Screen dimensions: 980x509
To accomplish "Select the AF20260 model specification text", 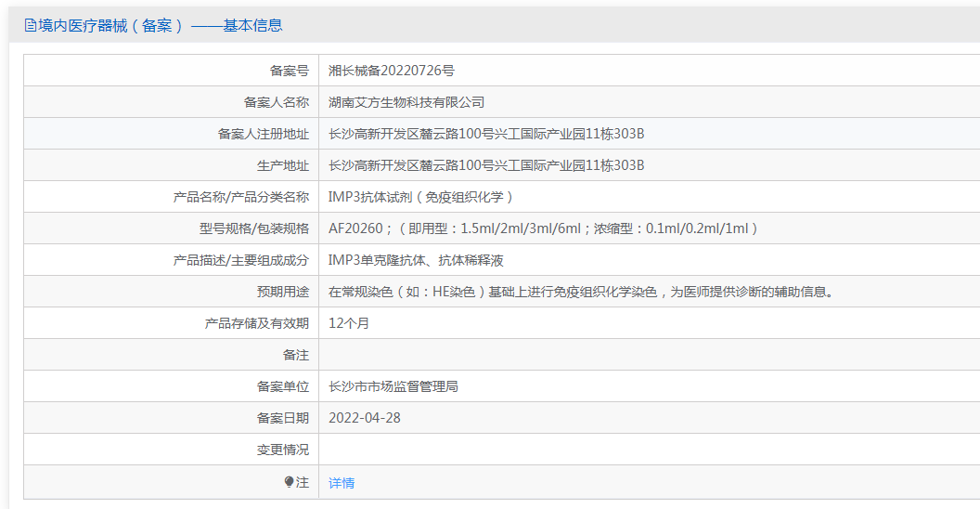I will point(545,228).
